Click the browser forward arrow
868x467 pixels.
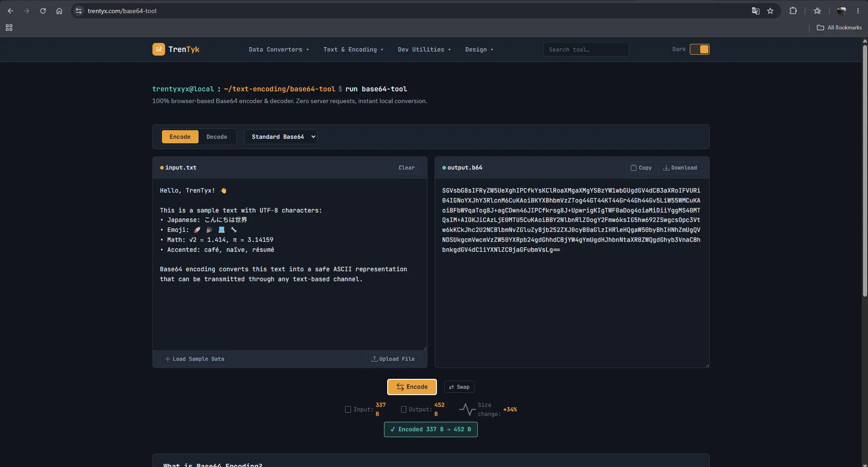(x=27, y=11)
